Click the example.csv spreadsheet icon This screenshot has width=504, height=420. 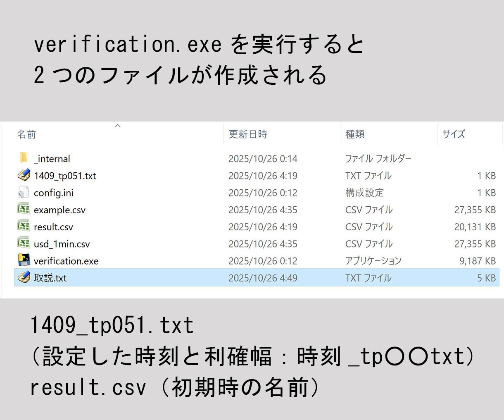coord(24,209)
